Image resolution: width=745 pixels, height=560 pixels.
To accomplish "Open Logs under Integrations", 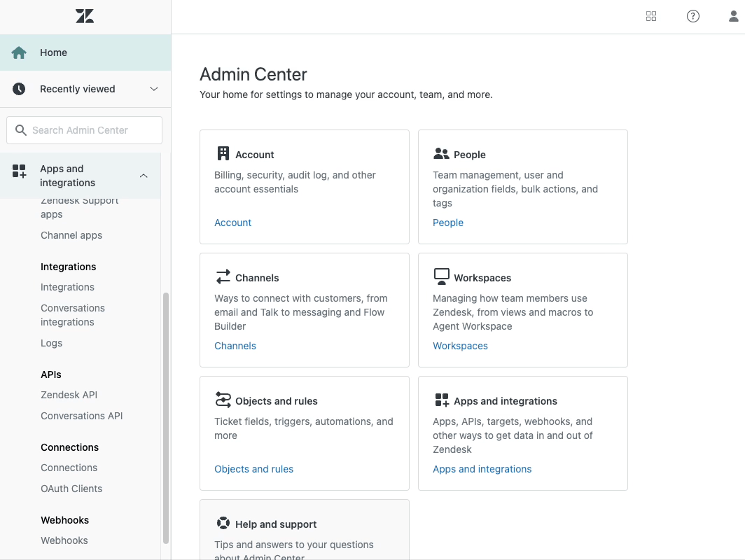I will point(51,342).
